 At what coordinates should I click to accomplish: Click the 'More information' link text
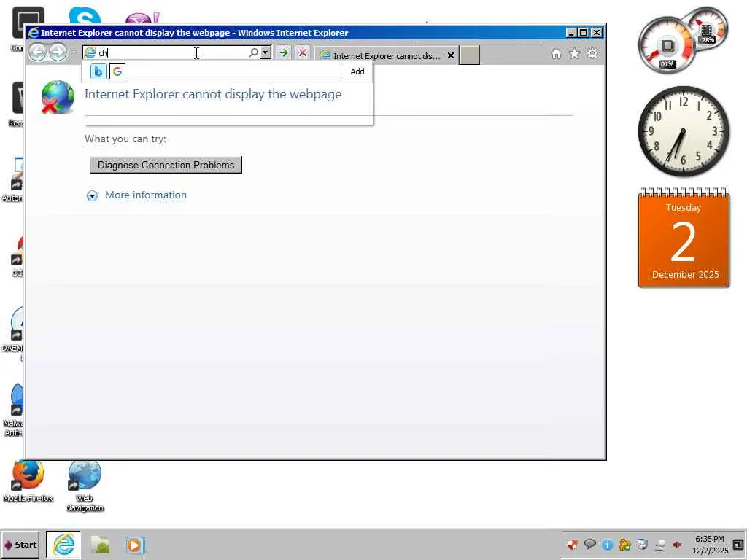point(146,195)
